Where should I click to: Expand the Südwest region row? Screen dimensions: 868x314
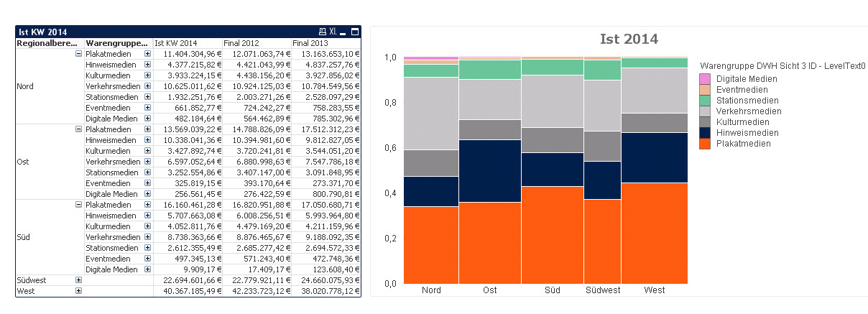pos(78,280)
